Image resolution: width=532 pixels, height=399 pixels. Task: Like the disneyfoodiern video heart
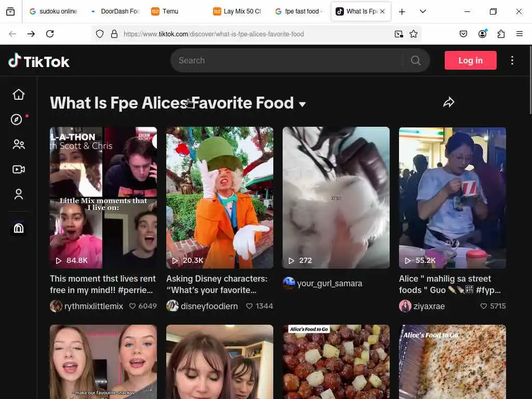249,306
